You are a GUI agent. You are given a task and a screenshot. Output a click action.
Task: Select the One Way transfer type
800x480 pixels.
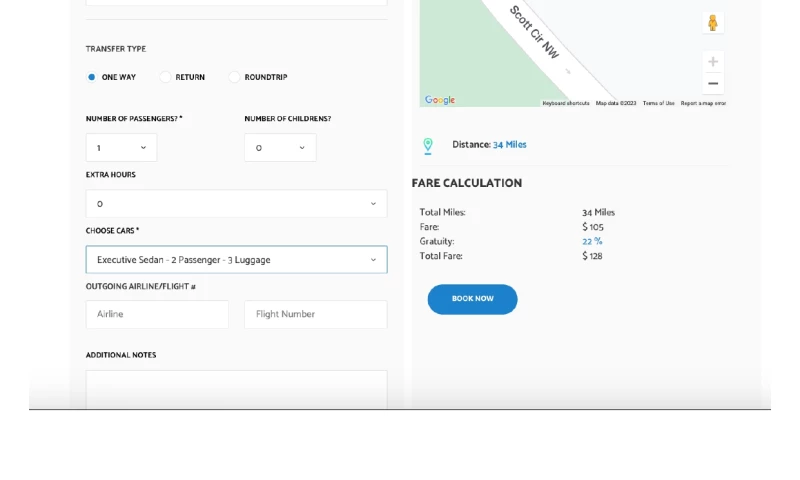92,77
